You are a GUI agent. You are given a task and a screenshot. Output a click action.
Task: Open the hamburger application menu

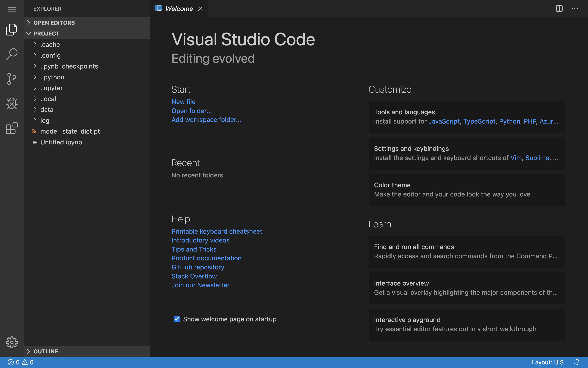coord(12,9)
